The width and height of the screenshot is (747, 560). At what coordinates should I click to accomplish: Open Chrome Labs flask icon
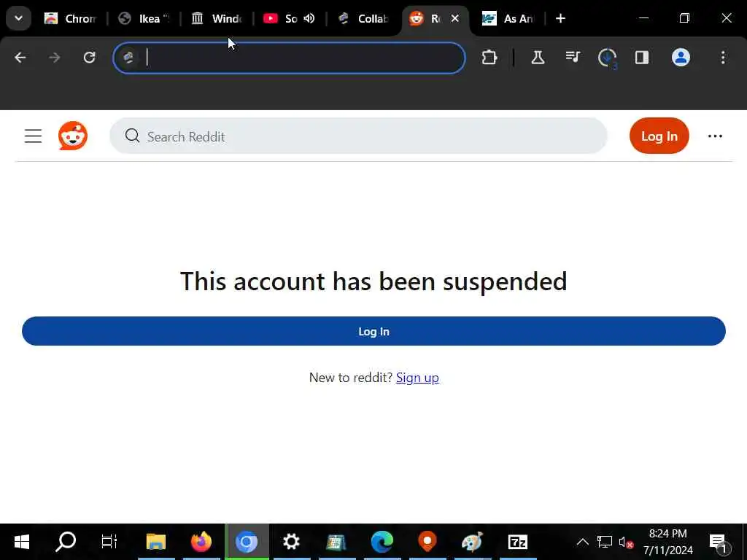point(538,58)
